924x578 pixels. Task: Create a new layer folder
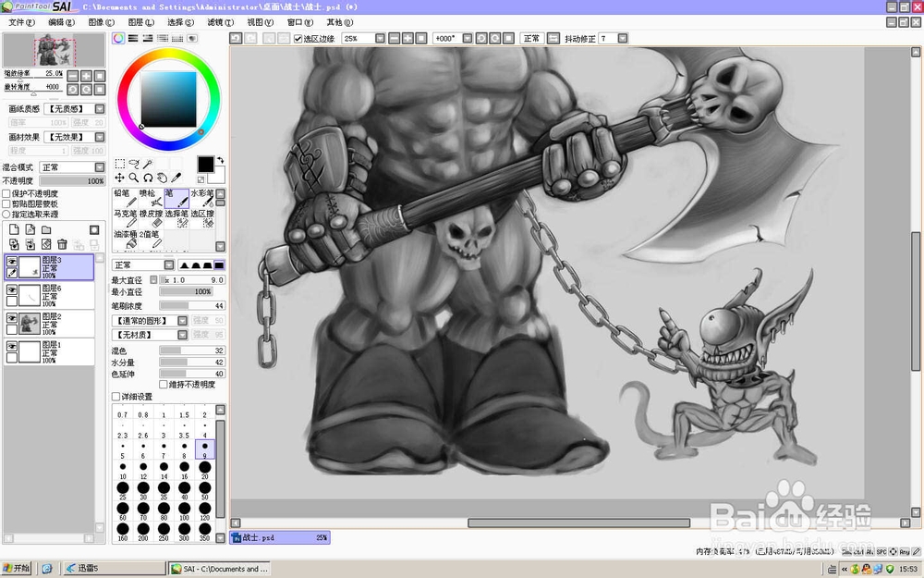[x=46, y=230]
